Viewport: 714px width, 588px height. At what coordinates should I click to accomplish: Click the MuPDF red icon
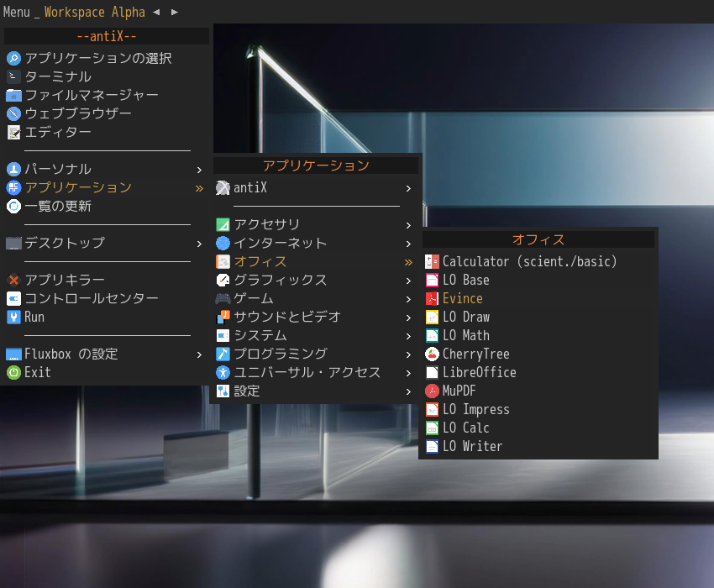[x=432, y=391]
